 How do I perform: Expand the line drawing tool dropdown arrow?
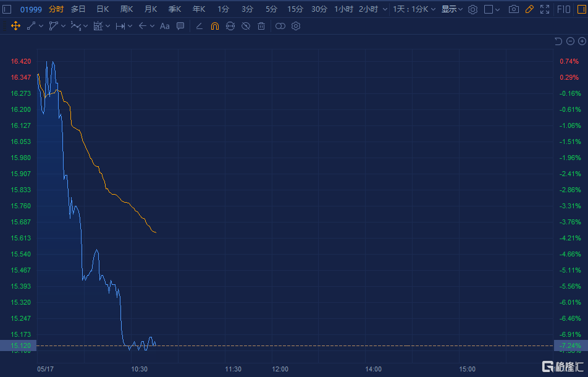click(x=41, y=26)
